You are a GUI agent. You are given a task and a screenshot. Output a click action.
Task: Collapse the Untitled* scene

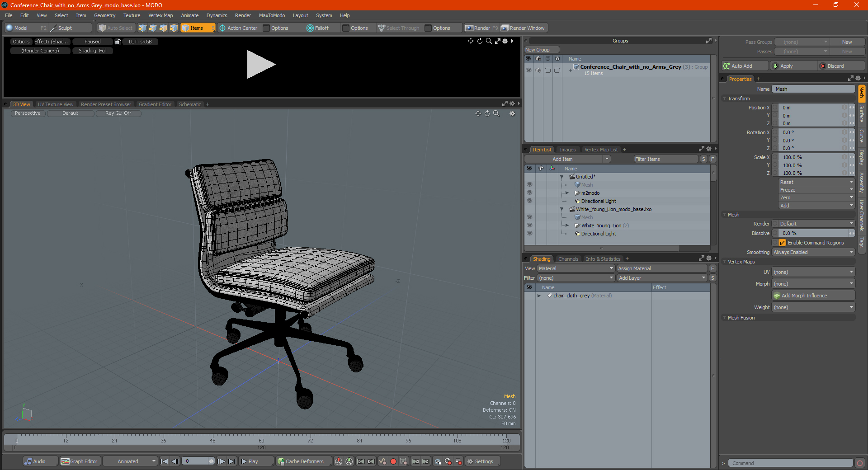pyautogui.click(x=562, y=177)
